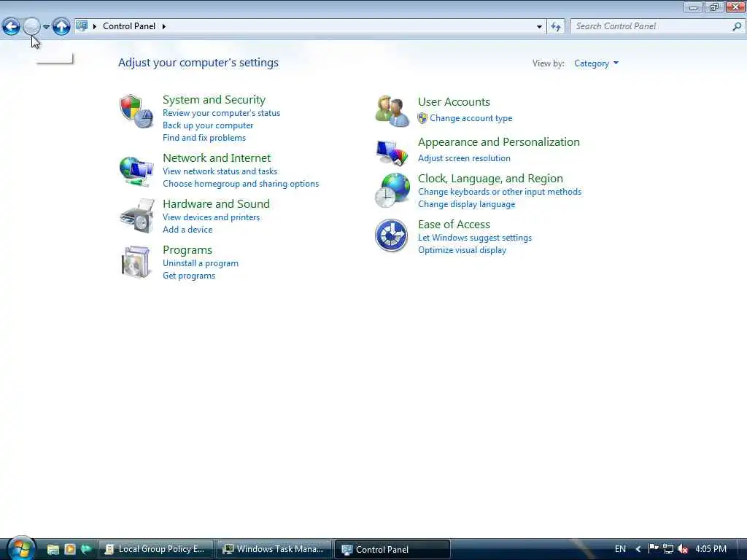
Task: Launch the media player quick launch icon
Action: [x=70, y=550]
